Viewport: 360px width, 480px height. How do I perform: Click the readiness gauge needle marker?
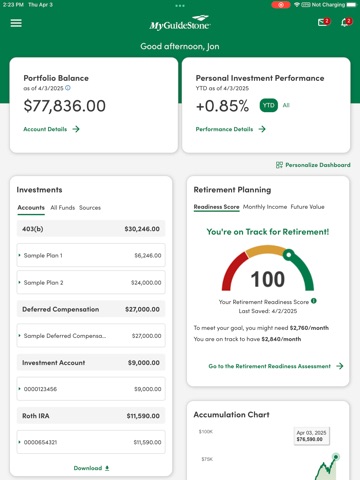coord(289,255)
